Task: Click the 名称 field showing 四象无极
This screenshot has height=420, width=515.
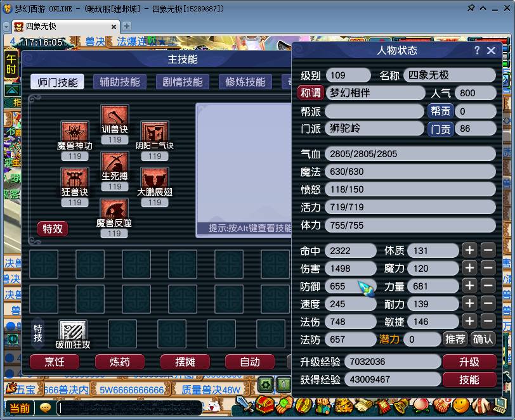Action: point(450,75)
